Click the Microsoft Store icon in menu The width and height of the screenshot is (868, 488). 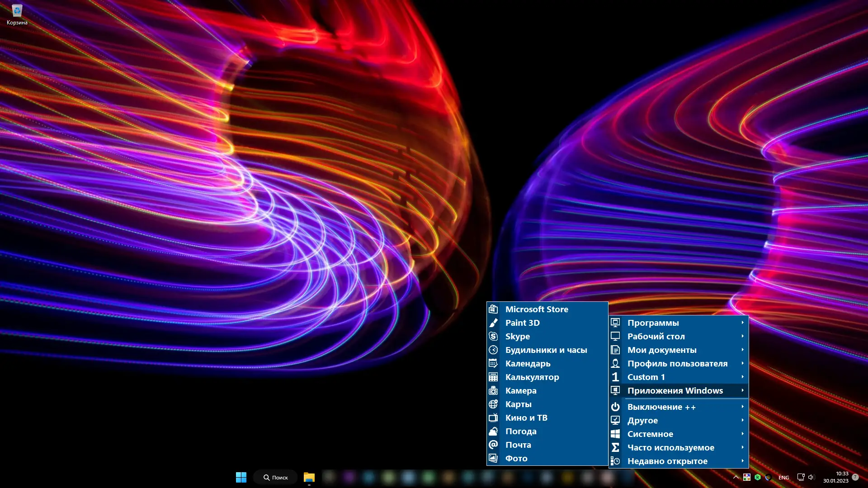coord(493,309)
